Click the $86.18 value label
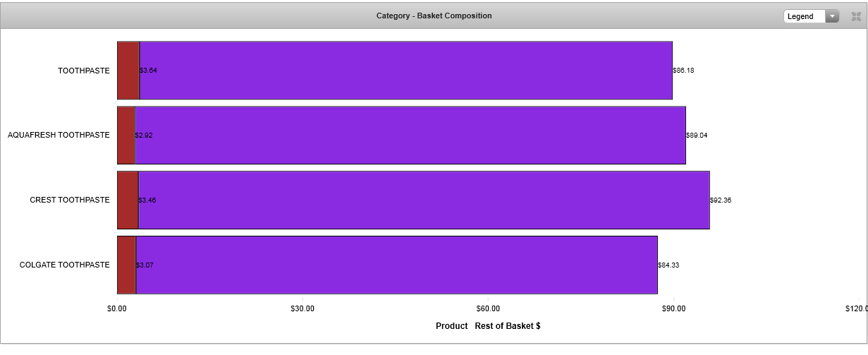 683,71
